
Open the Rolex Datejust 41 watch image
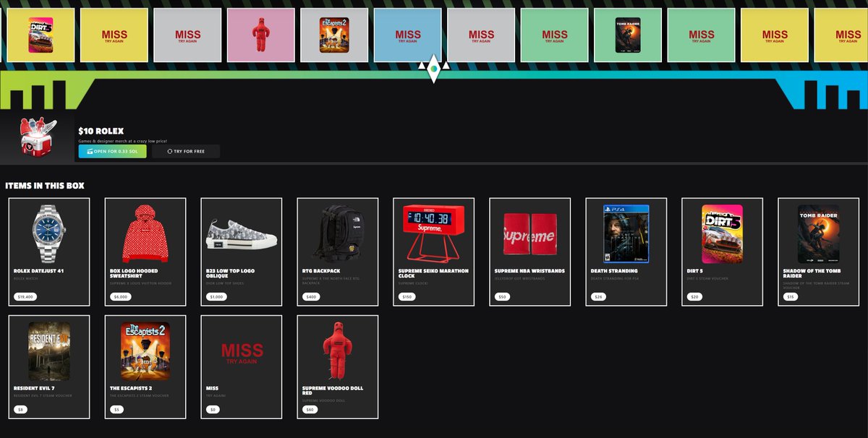pyautogui.click(x=49, y=233)
